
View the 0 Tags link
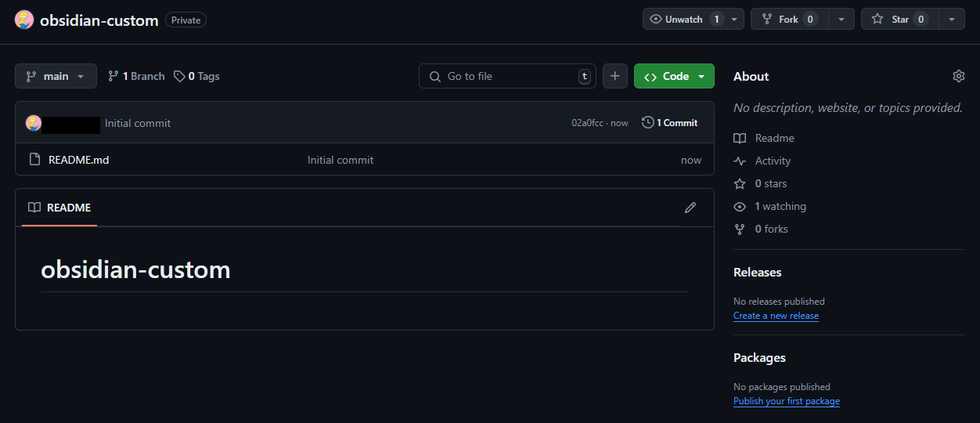196,76
